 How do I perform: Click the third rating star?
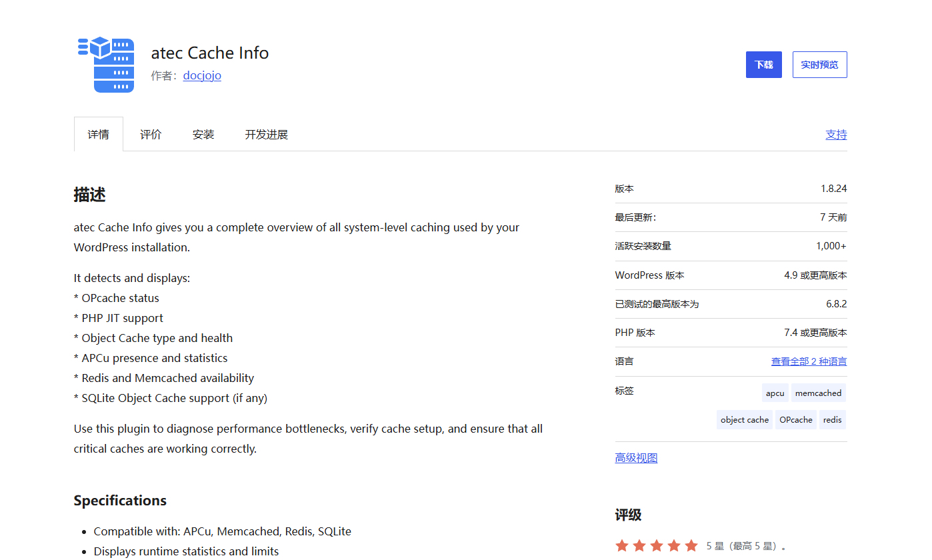tap(657, 546)
